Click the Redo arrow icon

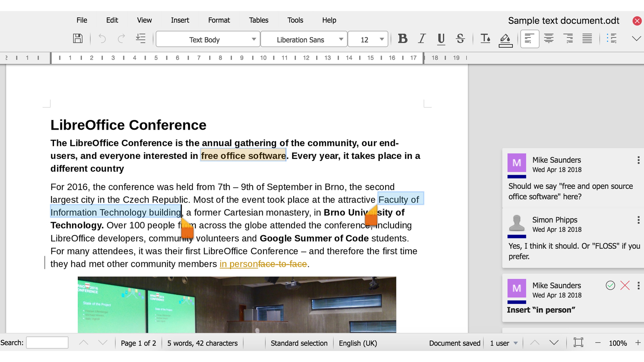(x=121, y=39)
